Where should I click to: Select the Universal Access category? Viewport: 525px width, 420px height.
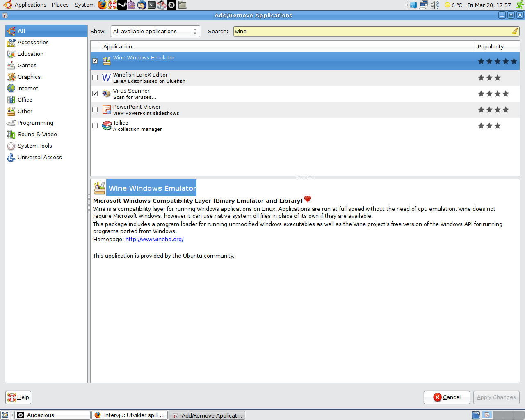(46, 157)
